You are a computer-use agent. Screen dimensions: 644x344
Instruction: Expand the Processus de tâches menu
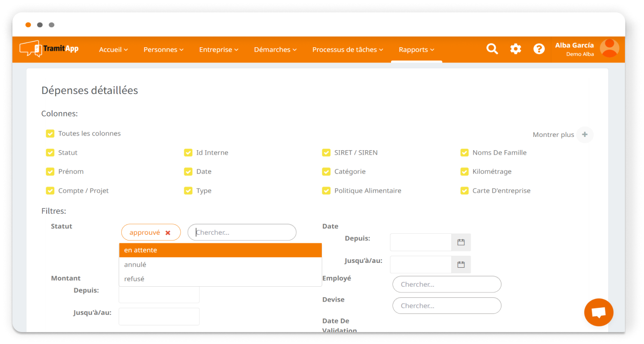(x=348, y=50)
